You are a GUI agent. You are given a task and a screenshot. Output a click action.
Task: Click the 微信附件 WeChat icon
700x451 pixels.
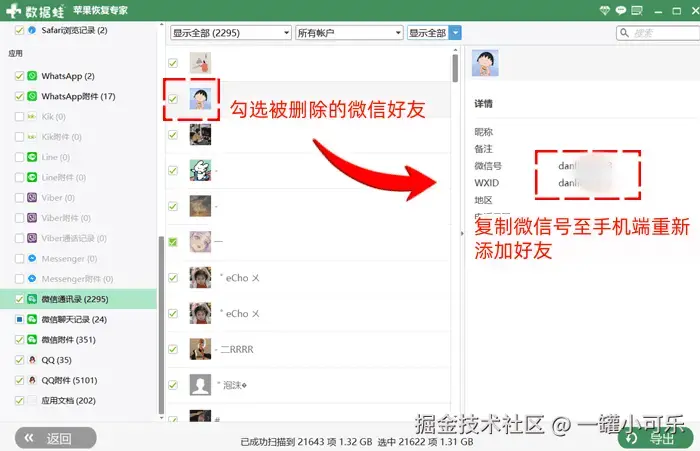pos(32,339)
